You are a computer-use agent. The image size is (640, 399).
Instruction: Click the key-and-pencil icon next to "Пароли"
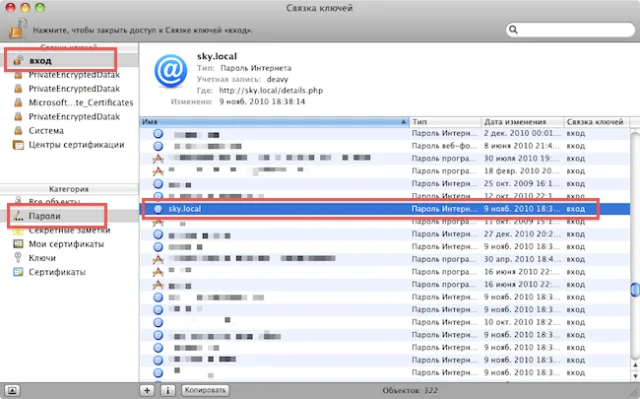18,216
